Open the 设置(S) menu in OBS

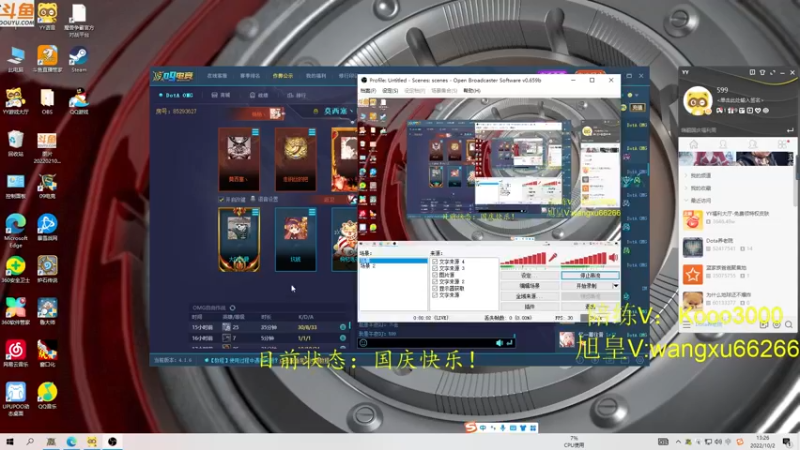click(x=390, y=91)
